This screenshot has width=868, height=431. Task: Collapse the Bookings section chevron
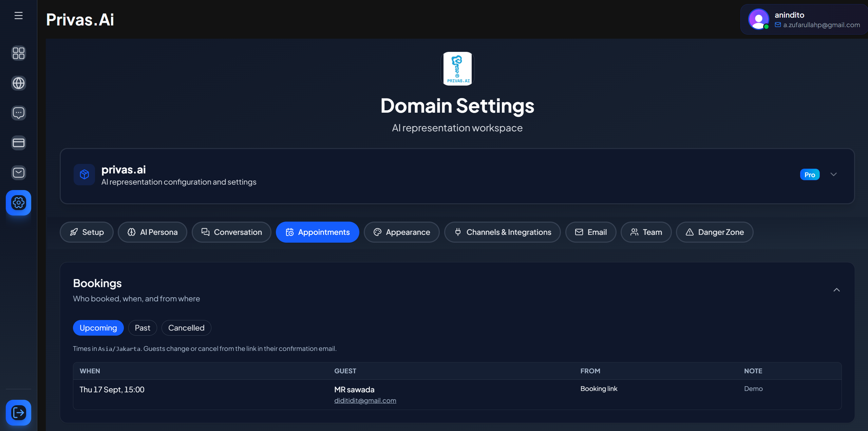point(837,290)
